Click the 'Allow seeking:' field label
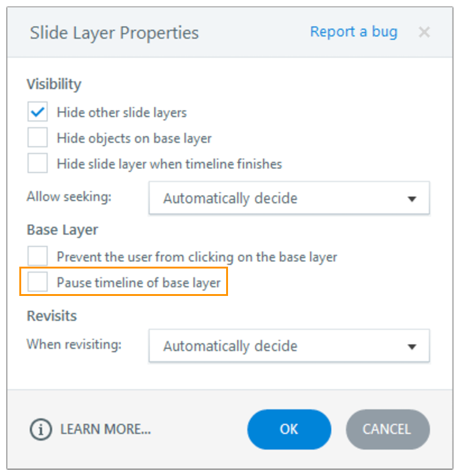The width and height of the screenshot is (461, 476). coord(69,197)
